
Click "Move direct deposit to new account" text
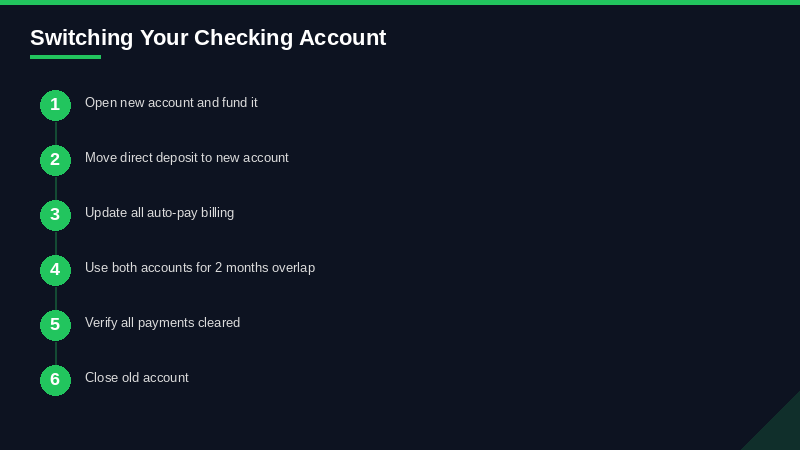tap(187, 157)
